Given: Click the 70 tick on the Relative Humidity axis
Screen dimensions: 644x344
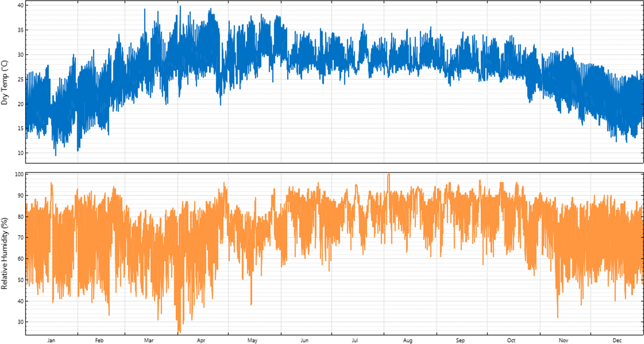Looking at the screenshot, I should click(20, 238).
